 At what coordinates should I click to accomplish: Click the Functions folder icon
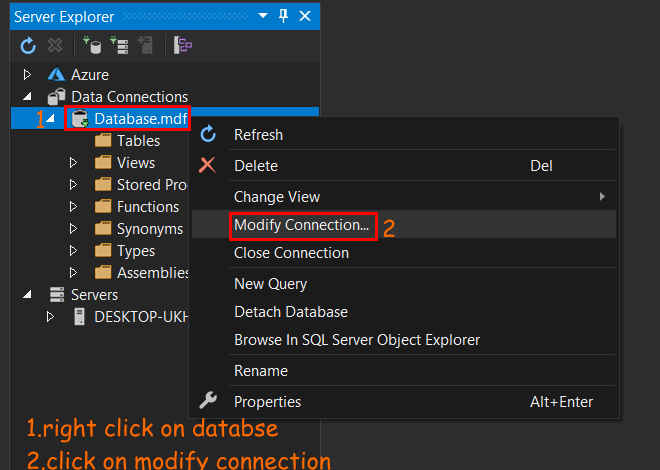[103, 207]
